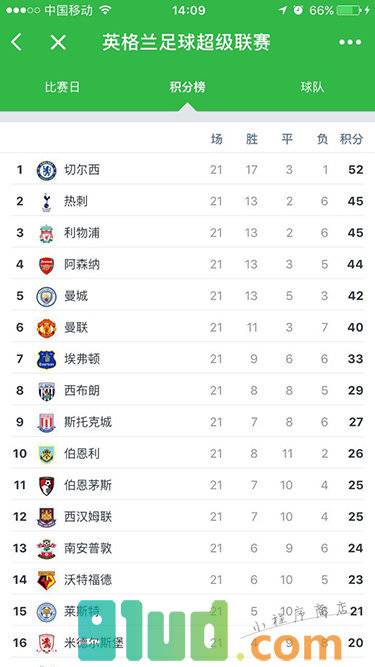Viewport: 375px width, 667px height.
Task: Open the 西布朗 team row
Action: click(188, 391)
